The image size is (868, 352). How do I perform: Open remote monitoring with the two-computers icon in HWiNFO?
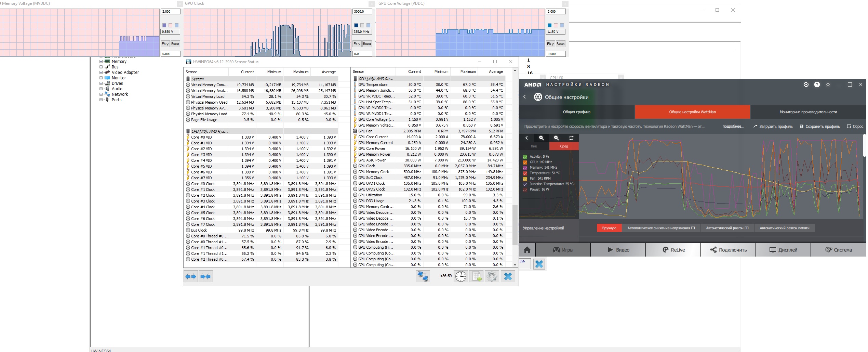pos(423,276)
